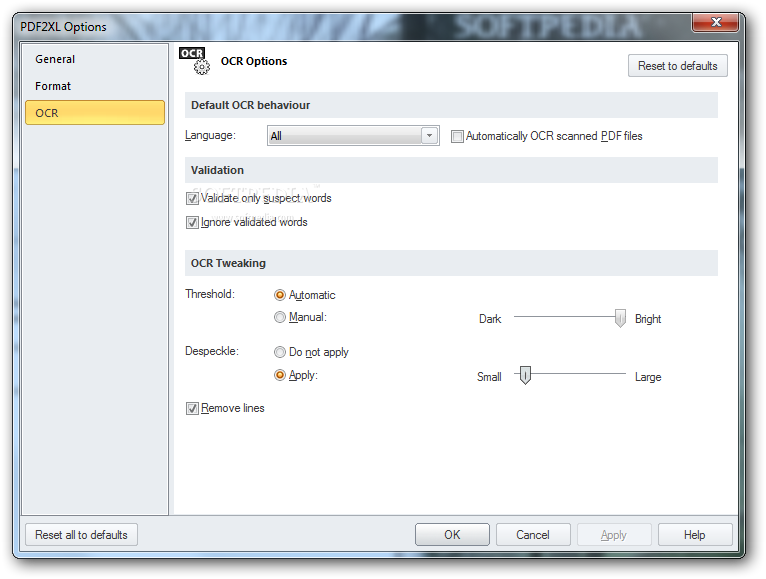This screenshot has width=766, height=579.
Task: Click the Cancel button
Action: pyautogui.click(x=533, y=535)
